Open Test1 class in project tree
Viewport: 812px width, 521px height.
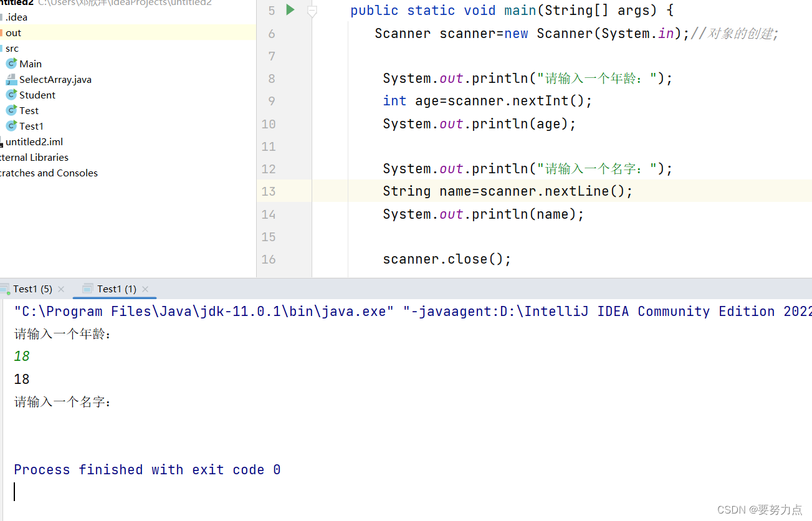pos(31,126)
